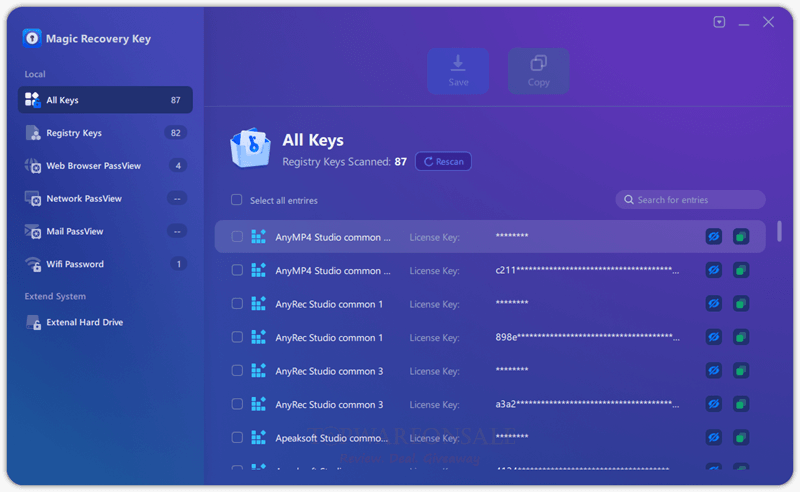Copy the Apeaksoft Studio license key
Image resolution: width=800 pixels, height=492 pixels.
click(741, 437)
